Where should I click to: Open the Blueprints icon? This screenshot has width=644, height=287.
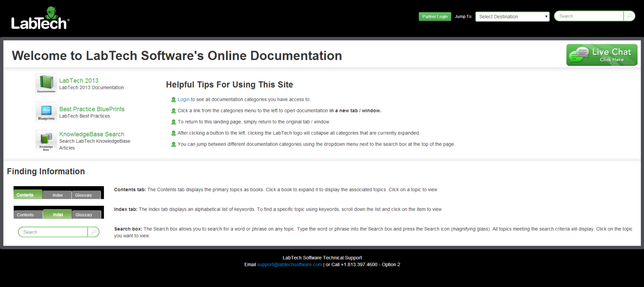(46, 112)
